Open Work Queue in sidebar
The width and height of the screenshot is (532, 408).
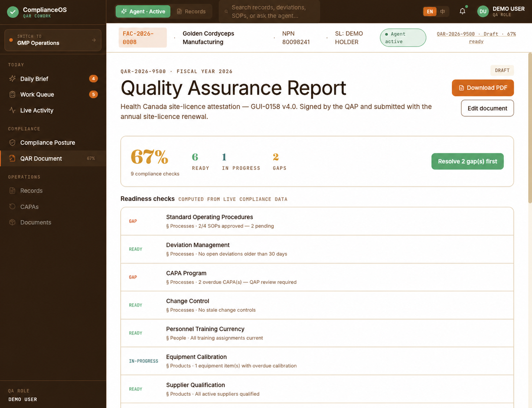[53, 94]
